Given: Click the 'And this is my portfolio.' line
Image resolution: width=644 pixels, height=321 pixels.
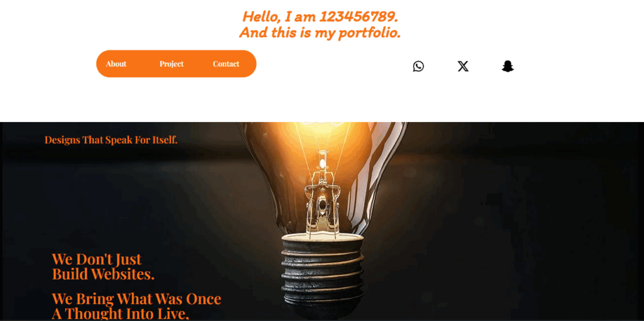Looking at the screenshot, I should click(x=320, y=33).
